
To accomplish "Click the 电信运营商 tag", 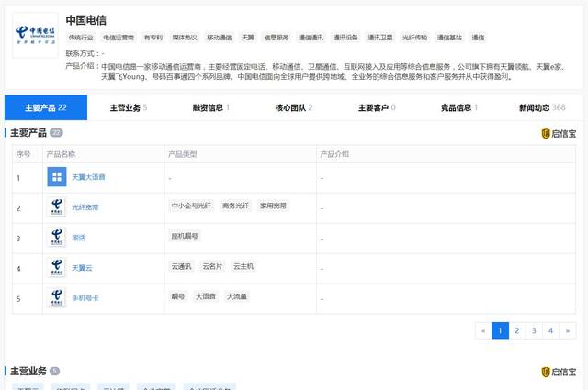I will click(x=119, y=38).
